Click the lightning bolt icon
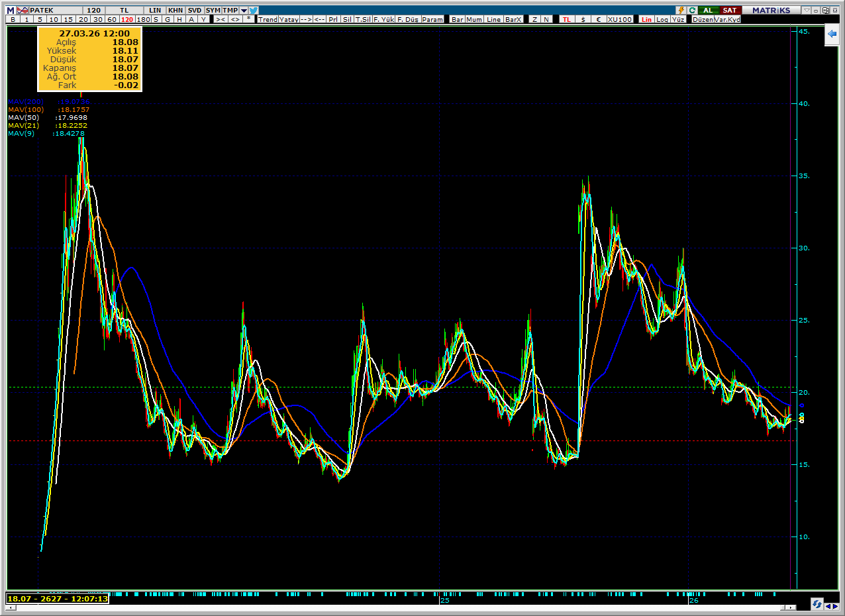Viewport: 845px width, 616px height. [x=681, y=10]
